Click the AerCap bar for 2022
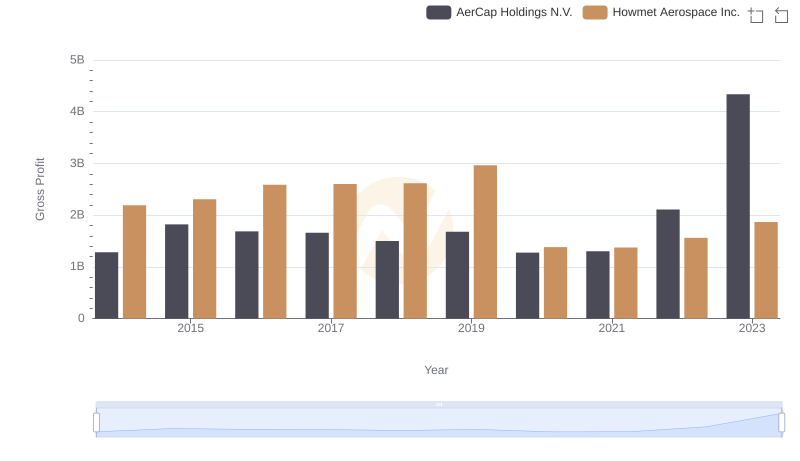Viewport: 800px width, 461px height. tap(668, 264)
